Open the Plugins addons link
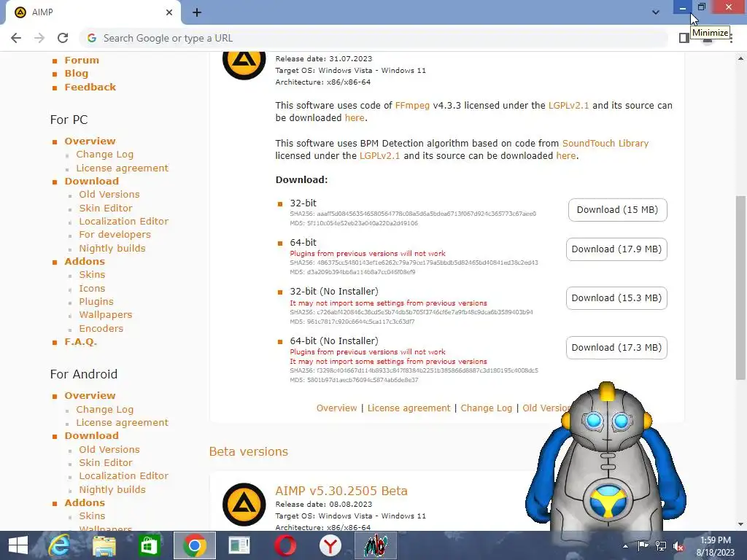The image size is (747, 560). point(96,301)
